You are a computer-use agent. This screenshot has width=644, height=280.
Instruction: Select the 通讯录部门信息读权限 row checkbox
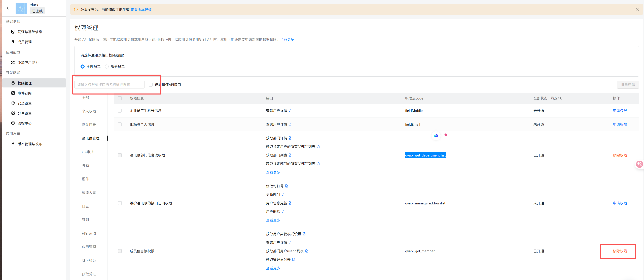[120, 155]
